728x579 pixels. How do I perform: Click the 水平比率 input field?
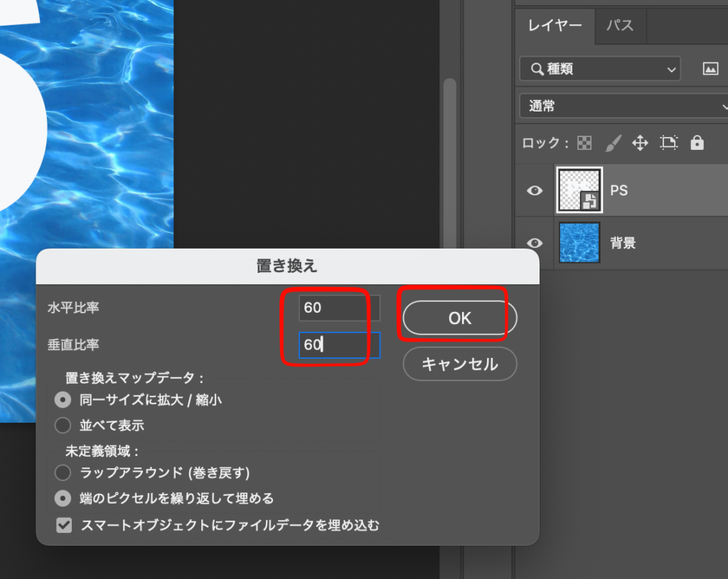click(x=338, y=308)
